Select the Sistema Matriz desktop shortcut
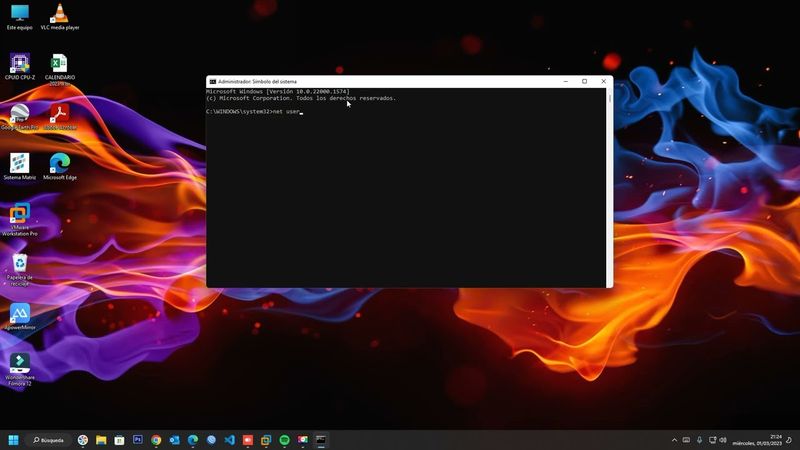Image resolution: width=800 pixels, height=450 pixels. pyautogui.click(x=19, y=167)
